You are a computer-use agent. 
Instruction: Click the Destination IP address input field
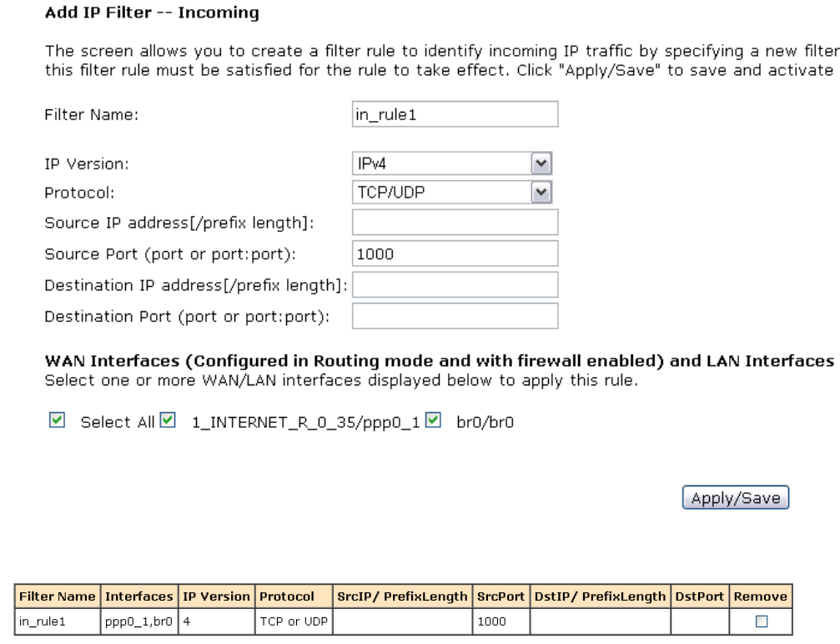455,285
